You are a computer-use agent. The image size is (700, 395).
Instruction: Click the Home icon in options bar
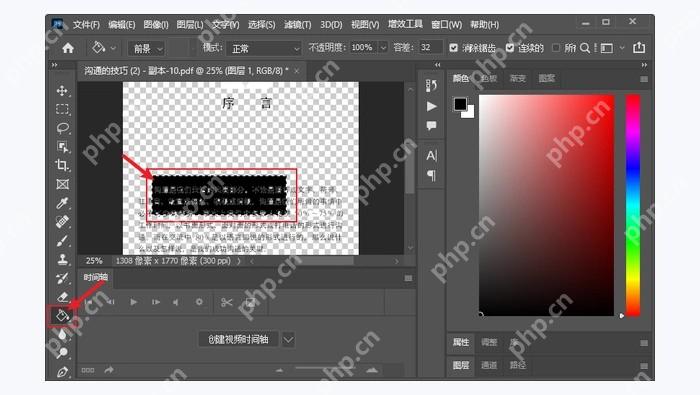click(x=68, y=48)
